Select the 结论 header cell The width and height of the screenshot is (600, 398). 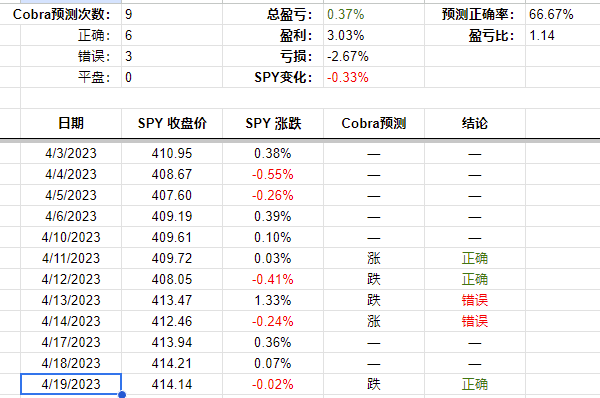click(x=475, y=123)
